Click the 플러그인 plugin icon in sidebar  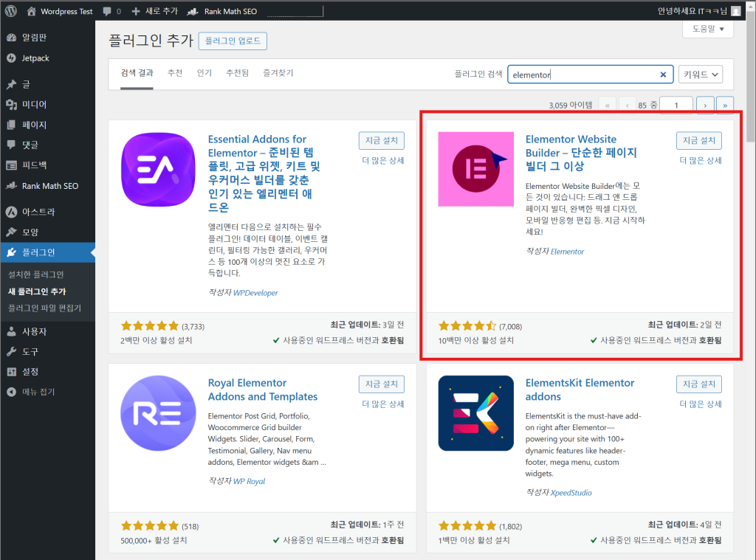click(x=12, y=252)
